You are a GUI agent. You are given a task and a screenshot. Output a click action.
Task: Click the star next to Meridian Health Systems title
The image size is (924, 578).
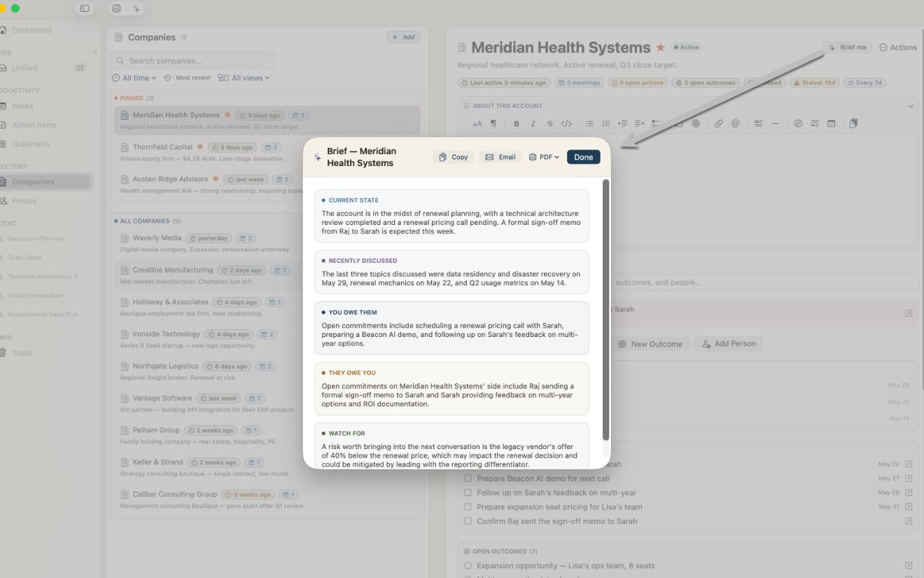click(660, 48)
